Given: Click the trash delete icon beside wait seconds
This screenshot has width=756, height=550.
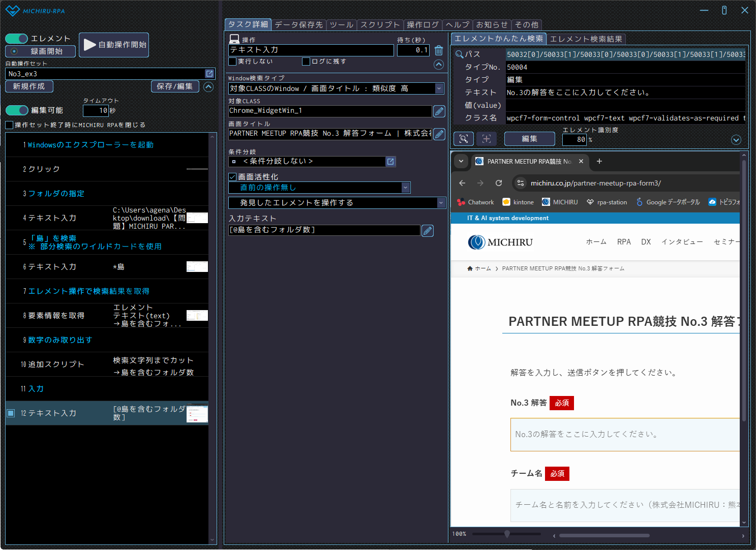Looking at the screenshot, I should [x=439, y=50].
